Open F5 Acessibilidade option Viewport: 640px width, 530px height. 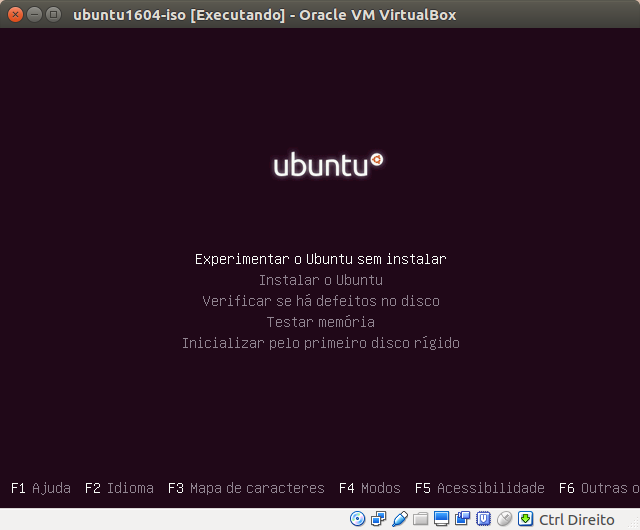(480, 488)
